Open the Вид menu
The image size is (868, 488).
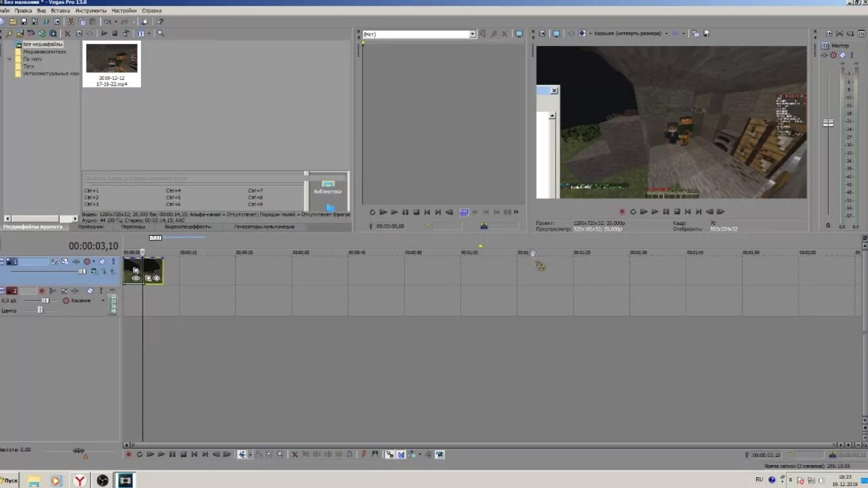[x=41, y=11]
